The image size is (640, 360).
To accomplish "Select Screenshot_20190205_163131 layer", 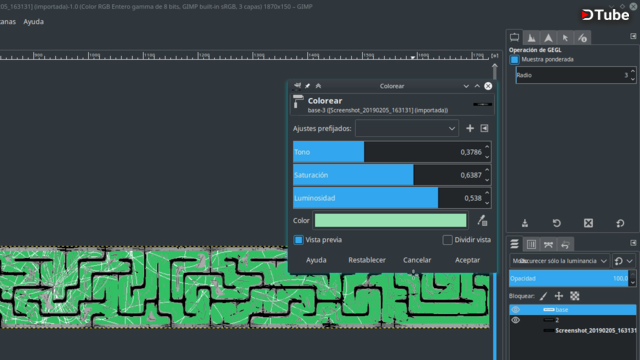I will (573, 331).
